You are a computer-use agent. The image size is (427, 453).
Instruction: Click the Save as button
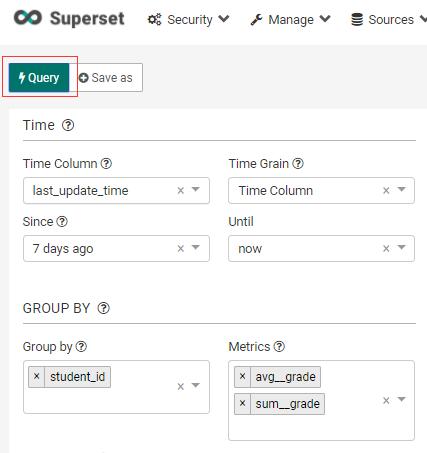click(106, 78)
